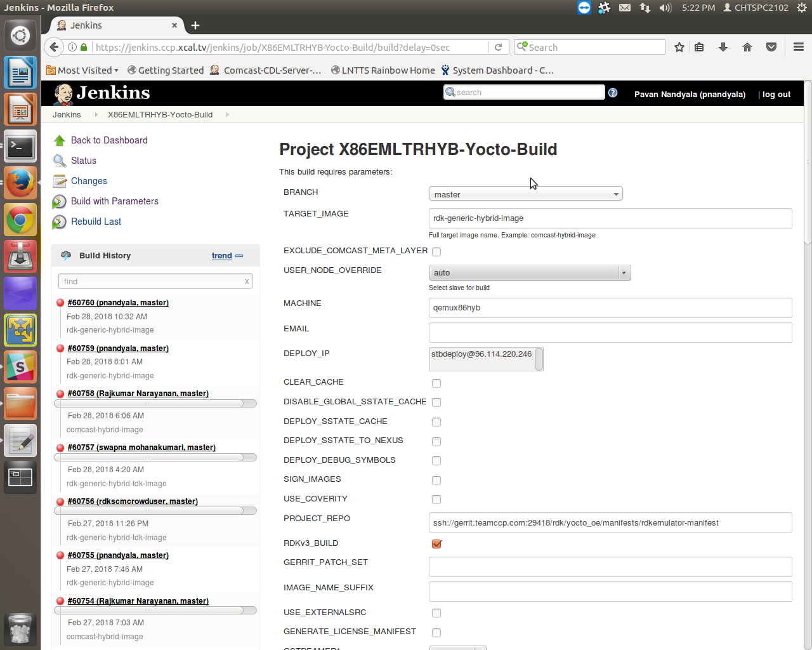
Task: Click Jenkins breadcrumb link
Action: coord(67,115)
